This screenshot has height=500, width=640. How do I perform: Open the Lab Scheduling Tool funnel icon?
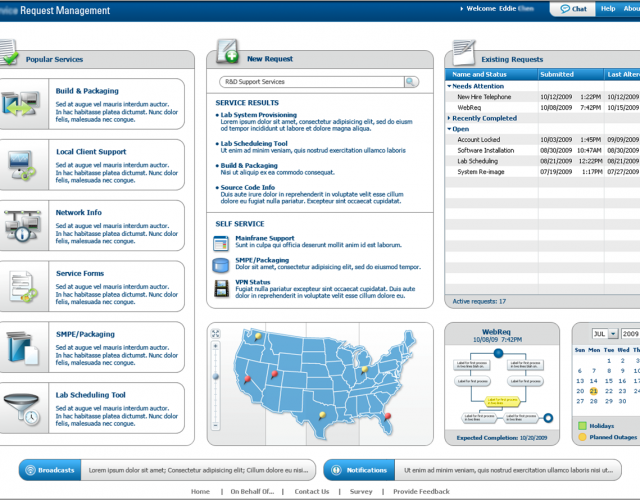tap(22, 408)
